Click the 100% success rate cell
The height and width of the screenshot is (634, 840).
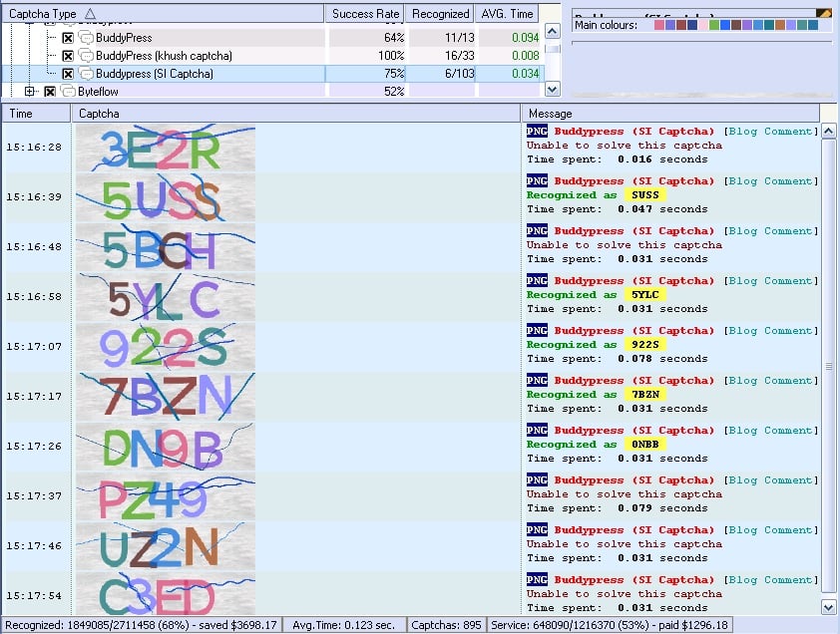click(366, 56)
